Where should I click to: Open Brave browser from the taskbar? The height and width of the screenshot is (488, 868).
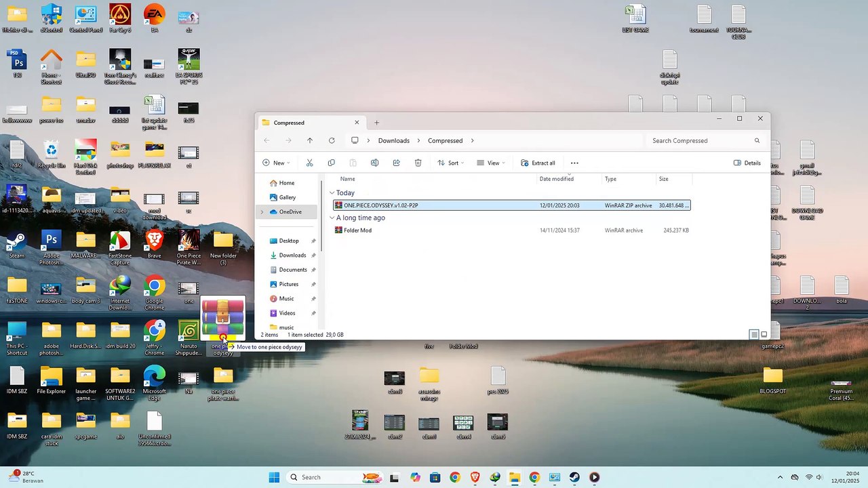pyautogui.click(x=475, y=477)
